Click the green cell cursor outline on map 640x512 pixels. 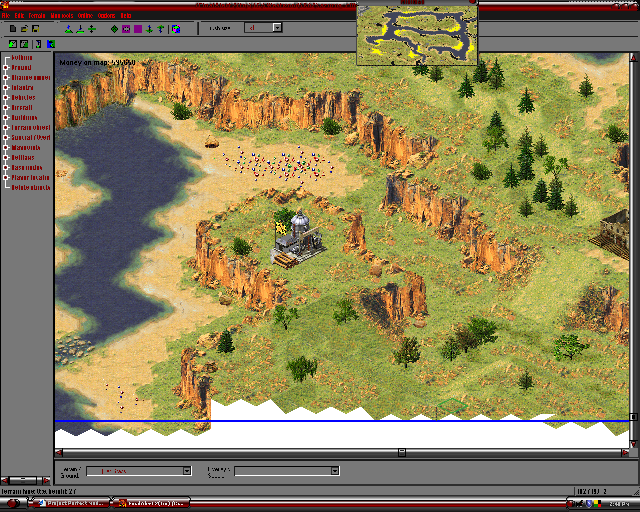452,405
